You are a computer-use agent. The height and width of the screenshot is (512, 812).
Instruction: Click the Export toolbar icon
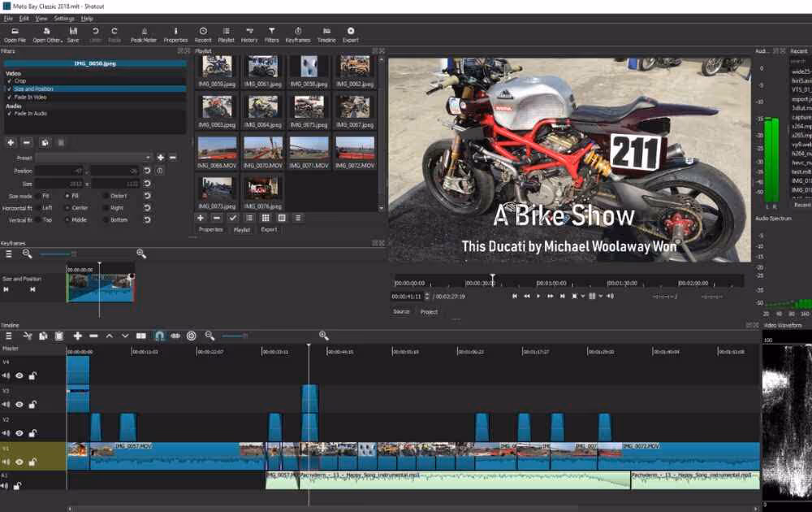pos(351,35)
